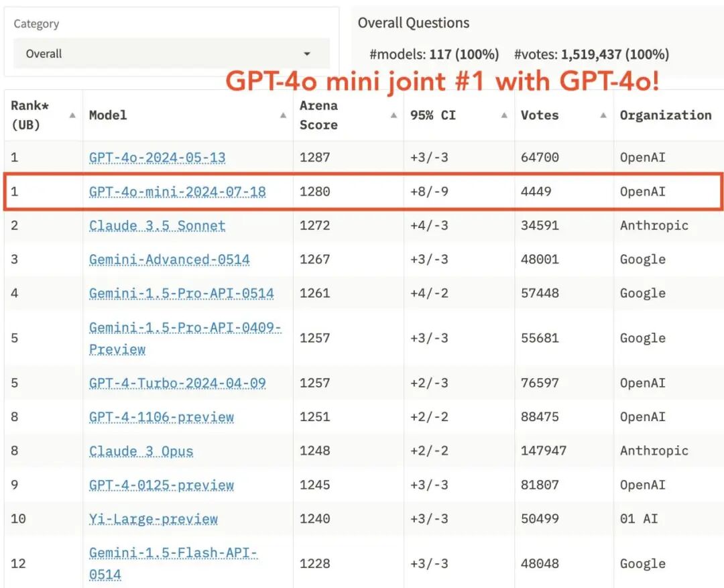Open the Claude 3.5 Sonnet link
The image size is (724, 588).
tap(157, 225)
